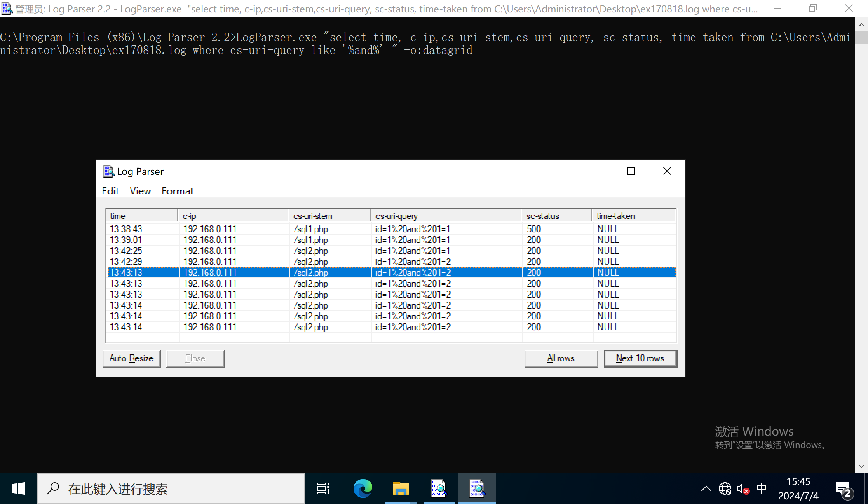This screenshot has height=504, width=868.
Task: Click /sql1.php in the 13:39:01 row
Action: pos(311,240)
